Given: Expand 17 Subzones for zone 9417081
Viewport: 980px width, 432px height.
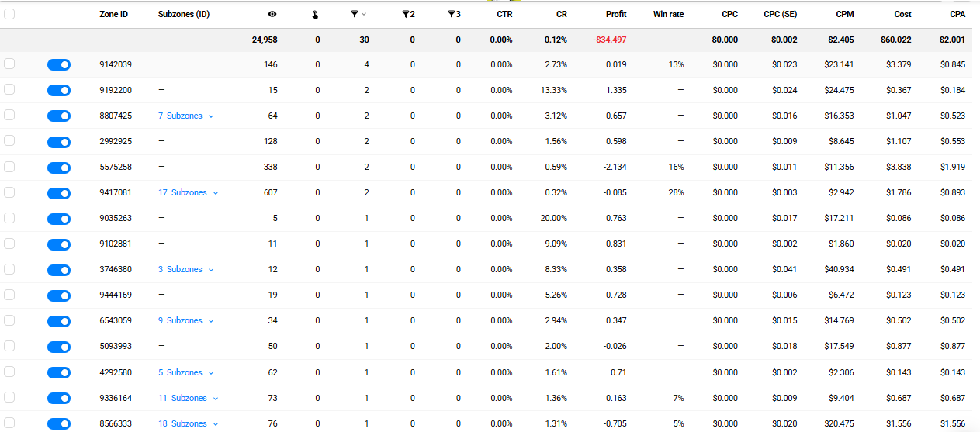Looking at the screenshot, I should pos(189,192).
